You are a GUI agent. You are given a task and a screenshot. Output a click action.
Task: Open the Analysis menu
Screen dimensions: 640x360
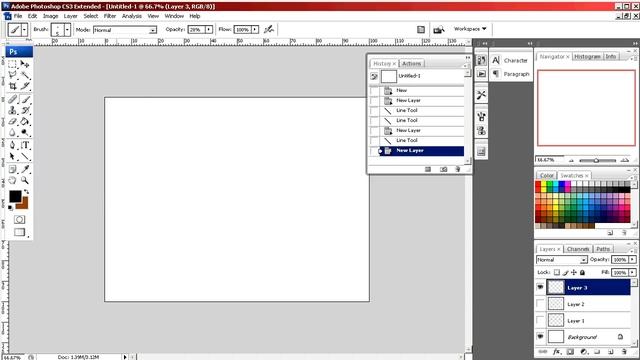click(132, 16)
